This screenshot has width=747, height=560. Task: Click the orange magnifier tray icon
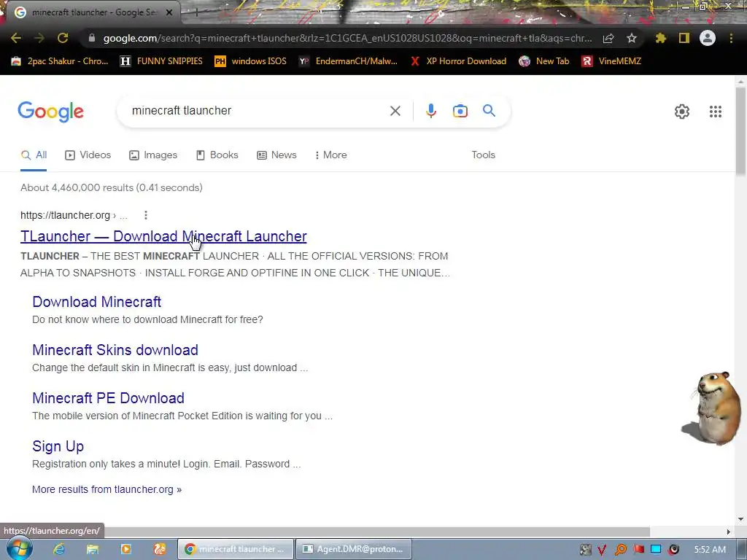coord(620,550)
